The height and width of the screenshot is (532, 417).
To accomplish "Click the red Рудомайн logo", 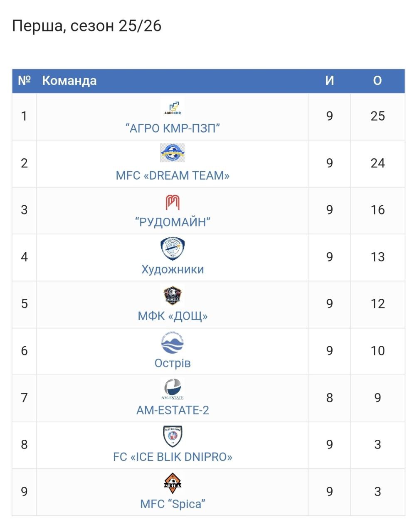I will [x=173, y=202].
